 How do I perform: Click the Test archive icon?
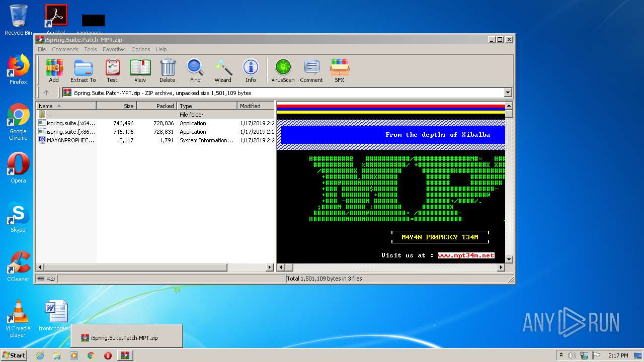112,70
